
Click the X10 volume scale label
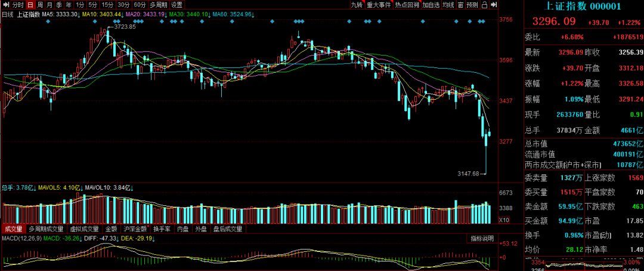coord(504,220)
